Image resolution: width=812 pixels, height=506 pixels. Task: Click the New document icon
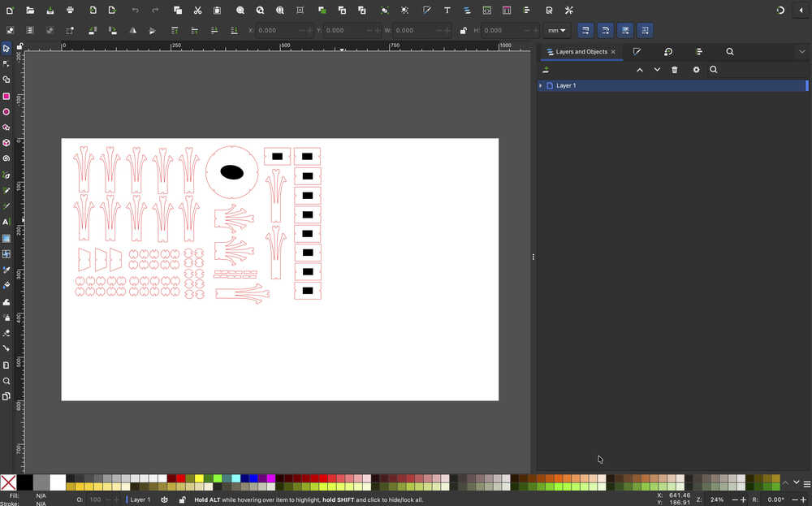tap(10, 11)
